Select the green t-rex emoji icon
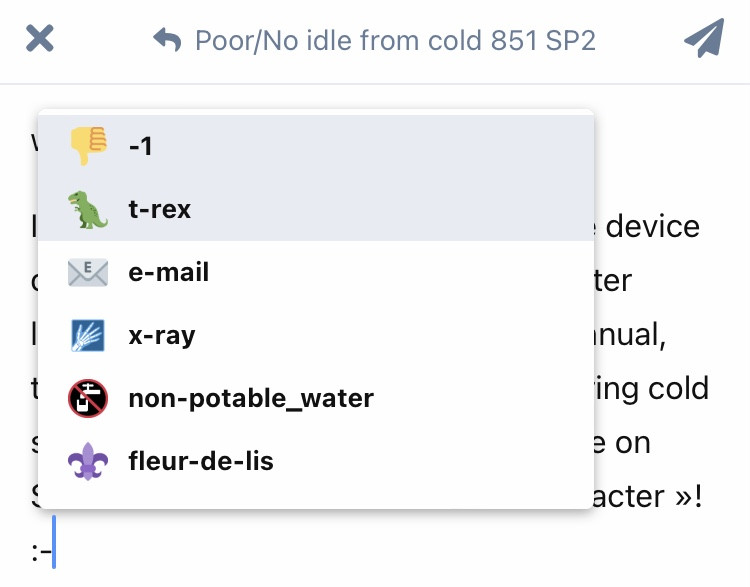 pyautogui.click(x=88, y=210)
